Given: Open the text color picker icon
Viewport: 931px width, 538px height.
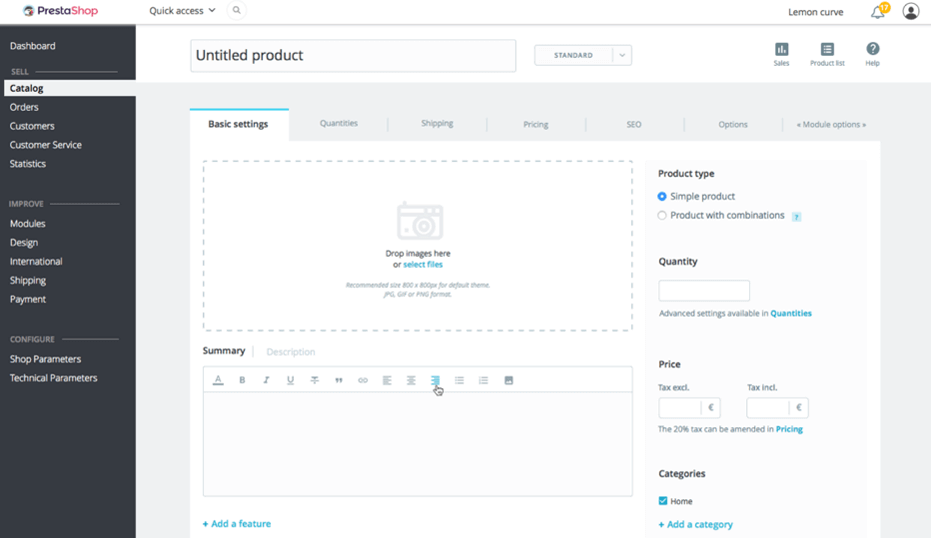Looking at the screenshot, I should (218, 380).
